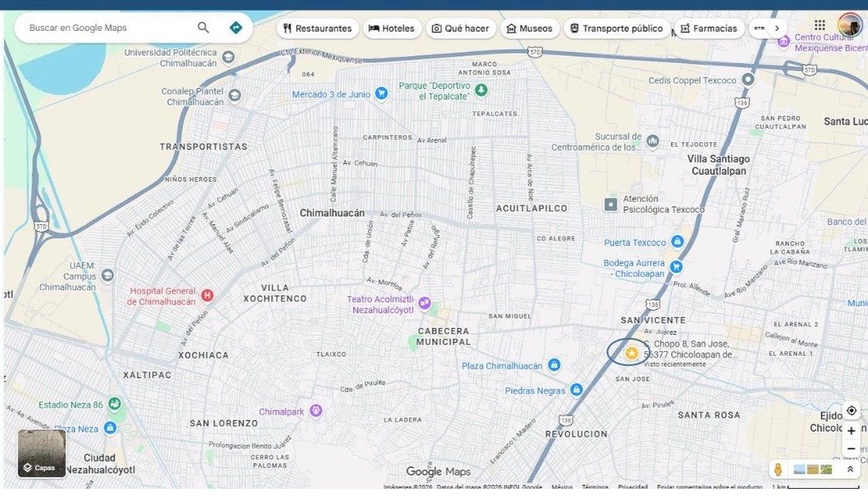
Task: Click the Parque Deportivo el Tepalcate marker
Action: (481, 90)
